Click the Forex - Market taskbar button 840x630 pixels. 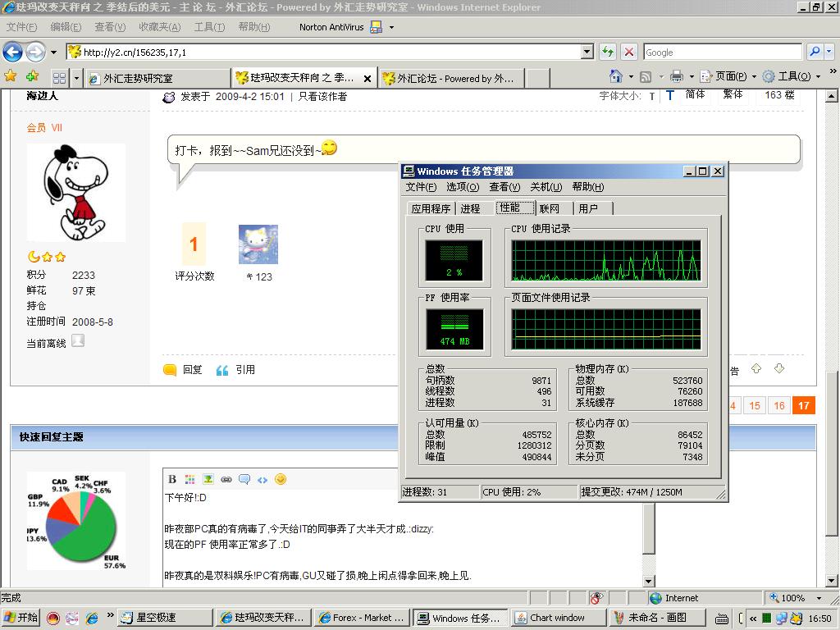point(362,618)
